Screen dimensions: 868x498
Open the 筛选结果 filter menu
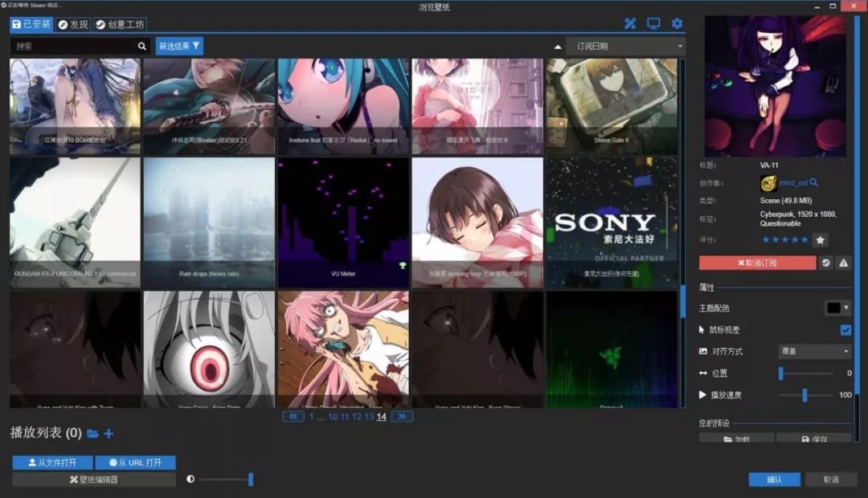click(x=179, y=47)
